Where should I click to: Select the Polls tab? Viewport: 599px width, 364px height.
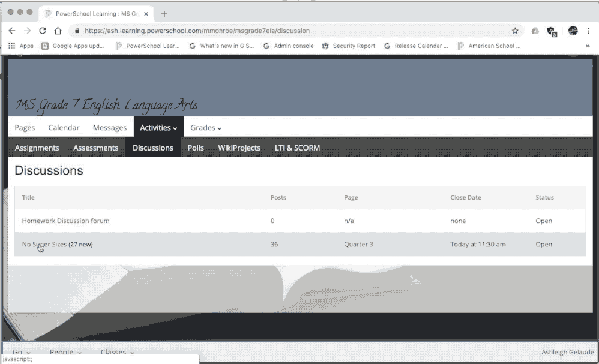click(196, 148)
